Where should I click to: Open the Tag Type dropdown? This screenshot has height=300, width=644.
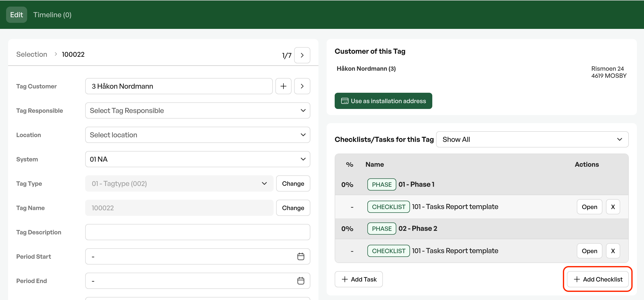[x=179, y=183]
